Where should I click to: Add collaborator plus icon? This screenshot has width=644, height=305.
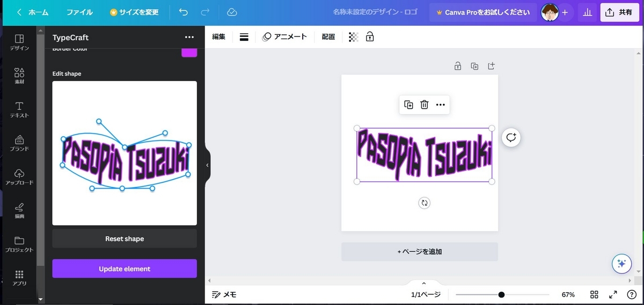click(565, 12)
